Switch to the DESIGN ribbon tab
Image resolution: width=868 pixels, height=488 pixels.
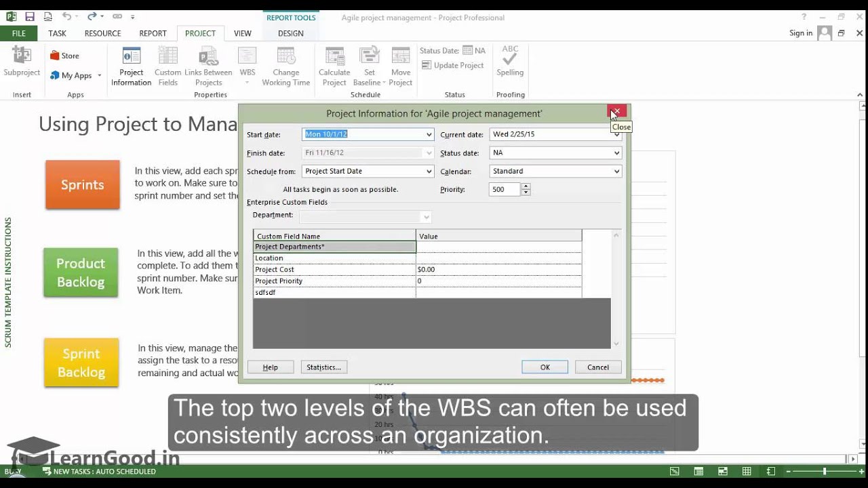(x=290, y=33)
